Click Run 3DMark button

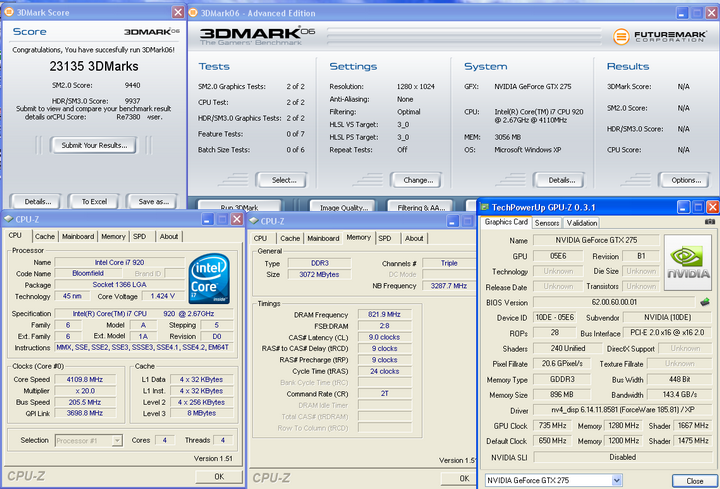[239, 206]
